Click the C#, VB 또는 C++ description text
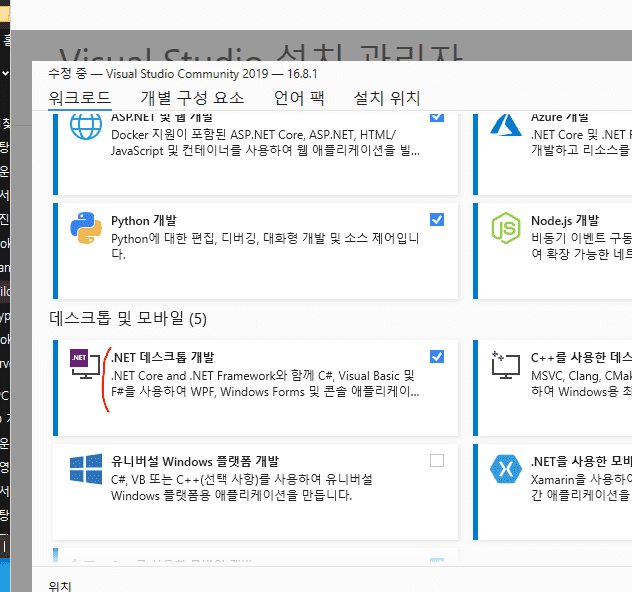This screenshot has width=632, height=592. [x=242, y=487]
